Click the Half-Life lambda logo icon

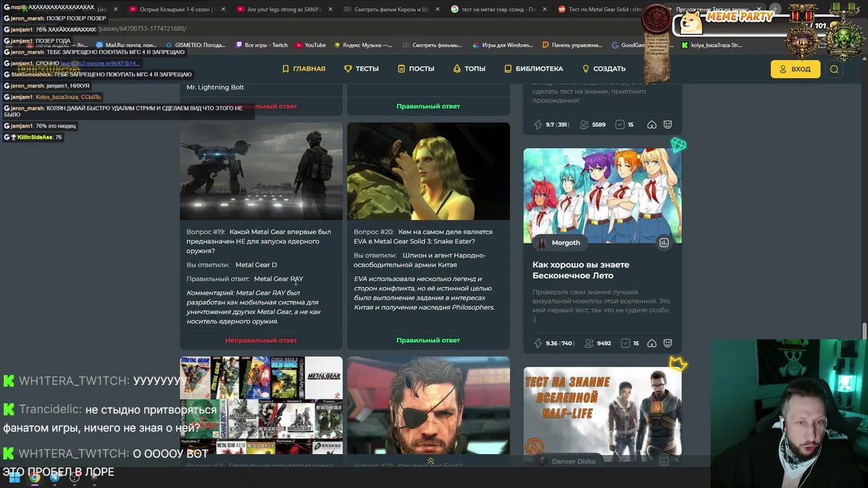535,446
